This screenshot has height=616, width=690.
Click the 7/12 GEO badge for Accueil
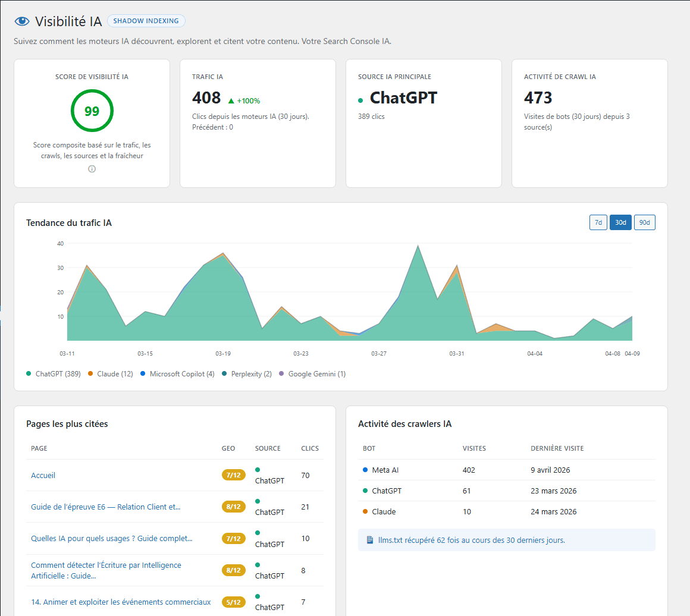tap(234, 475)
